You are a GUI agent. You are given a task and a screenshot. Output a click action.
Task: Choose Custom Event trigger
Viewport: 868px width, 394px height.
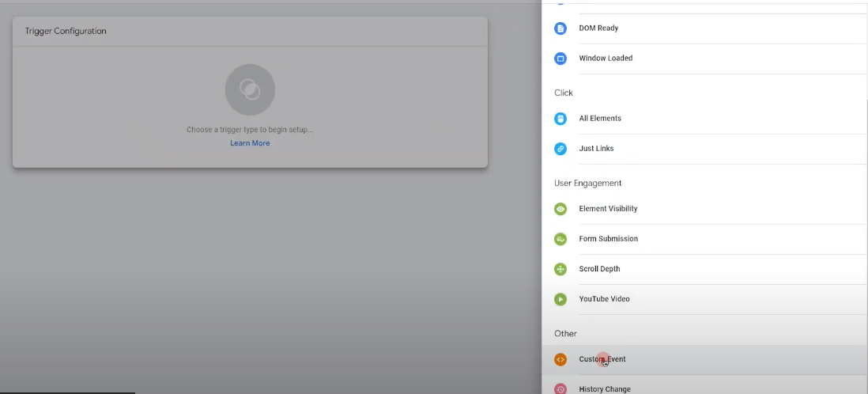(x=704, y=359)
